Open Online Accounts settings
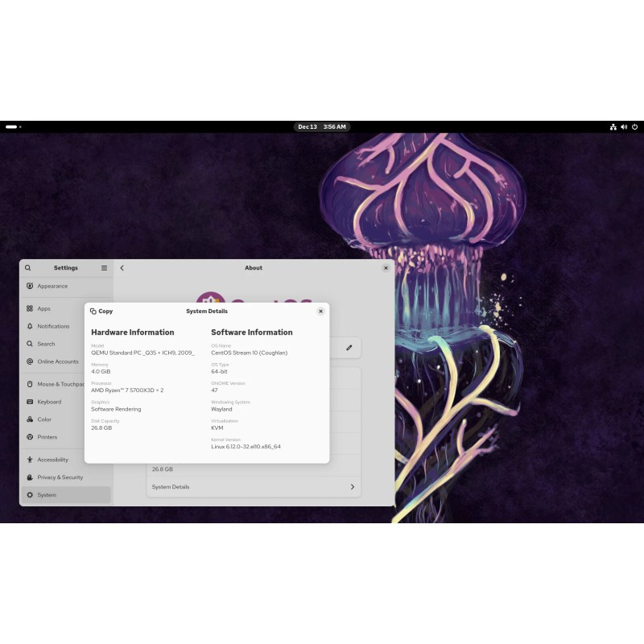The width and height of the screenshot is (644, 644). [57, 361]
